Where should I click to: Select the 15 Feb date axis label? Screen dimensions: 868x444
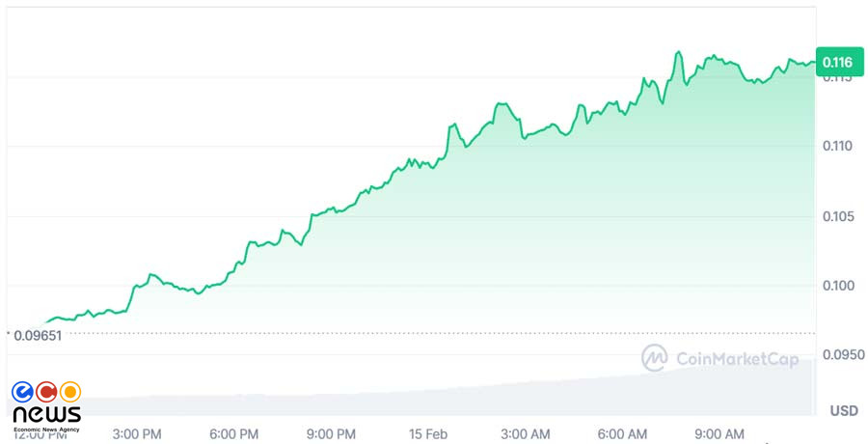429,432
